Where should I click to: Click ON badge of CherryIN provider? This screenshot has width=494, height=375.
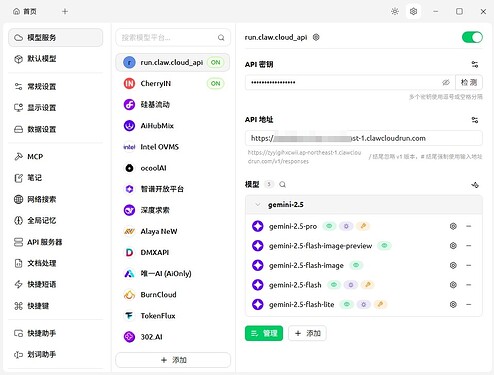point(216,83)
